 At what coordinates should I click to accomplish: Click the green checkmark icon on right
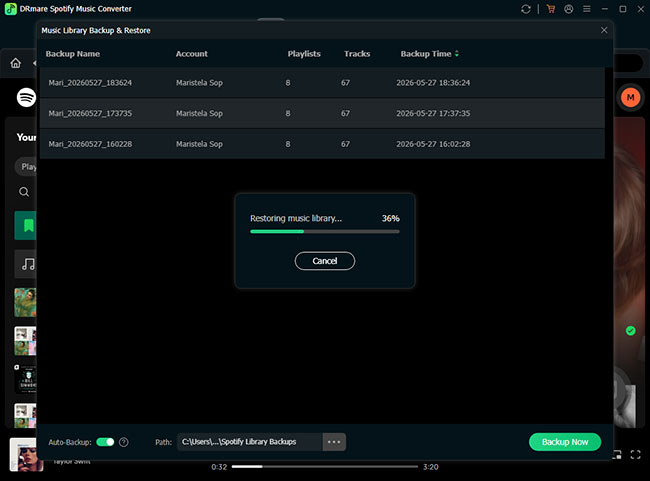(x=631, y=330)
